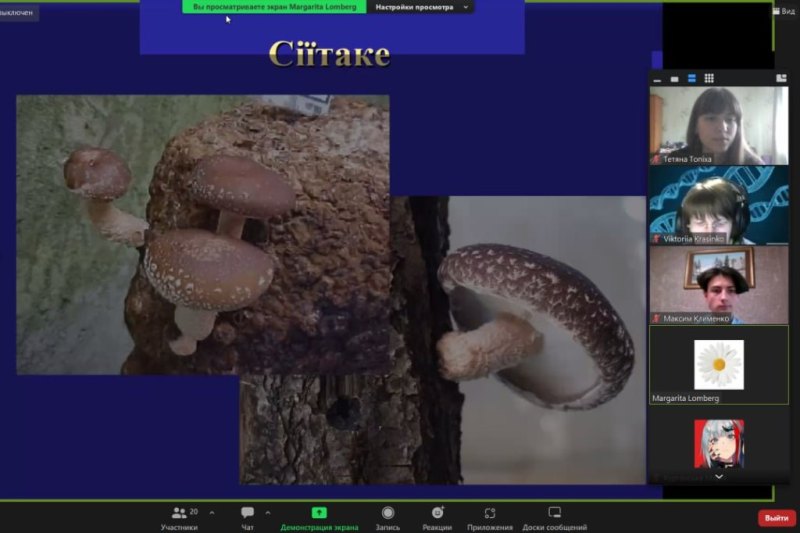Open the Реакции reactions menu
Viewport: 800px width, 533px height.
[x=437, y=517]
